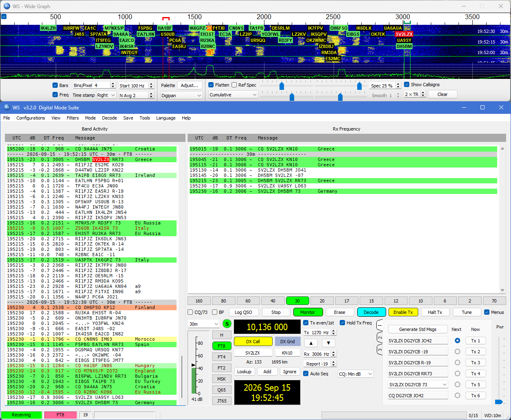Click the down arrow button under Tx frequency
The image size is (511, 420).
click(x=329, y=343)
